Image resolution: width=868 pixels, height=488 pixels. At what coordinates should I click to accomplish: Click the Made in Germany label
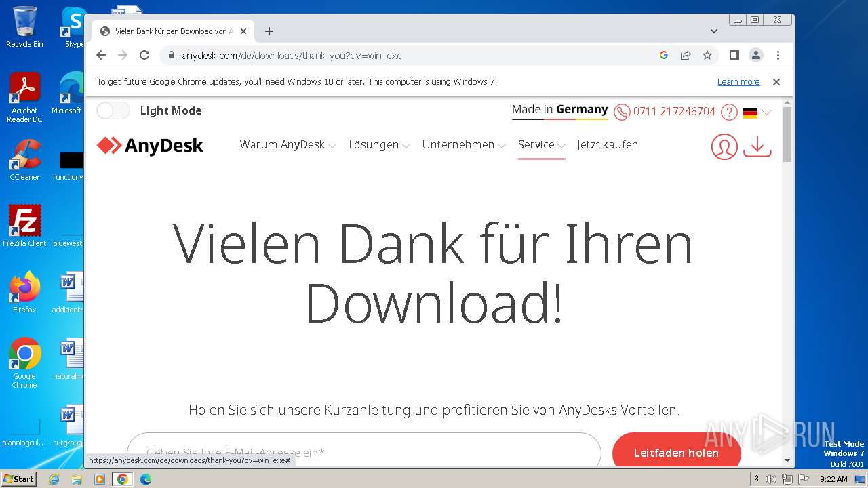559,110
